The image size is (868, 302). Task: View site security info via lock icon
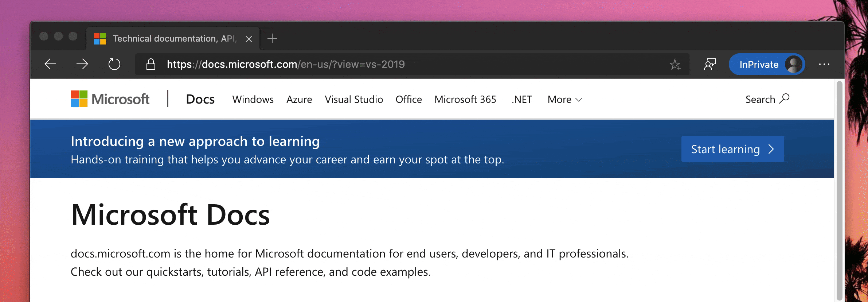pyautogui.click(x=151, y=64)
